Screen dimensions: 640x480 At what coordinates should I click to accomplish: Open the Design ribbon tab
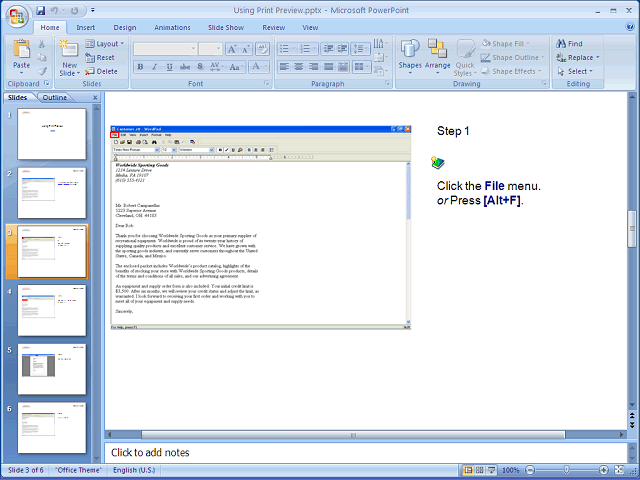(x=125, y=27)
